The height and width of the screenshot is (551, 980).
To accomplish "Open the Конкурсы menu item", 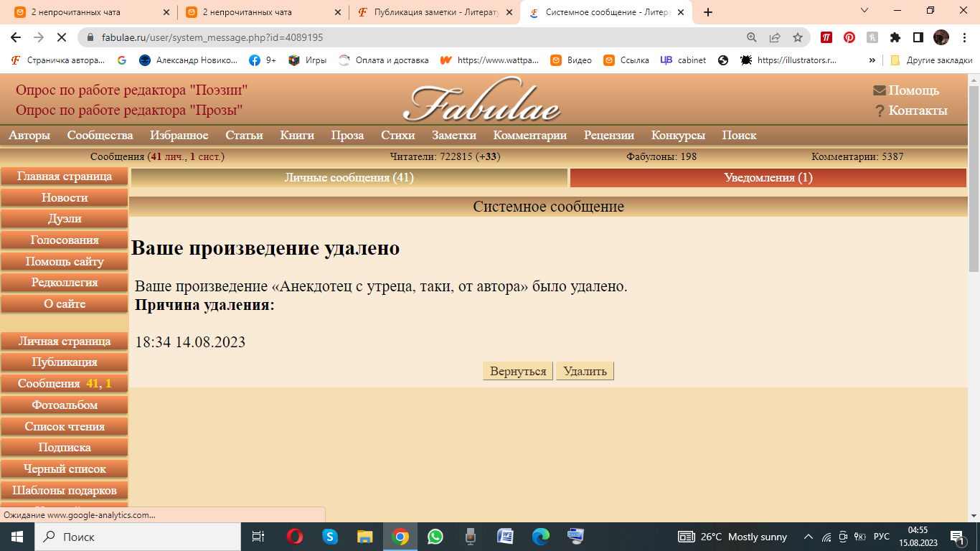I will (x=678, y=135).
